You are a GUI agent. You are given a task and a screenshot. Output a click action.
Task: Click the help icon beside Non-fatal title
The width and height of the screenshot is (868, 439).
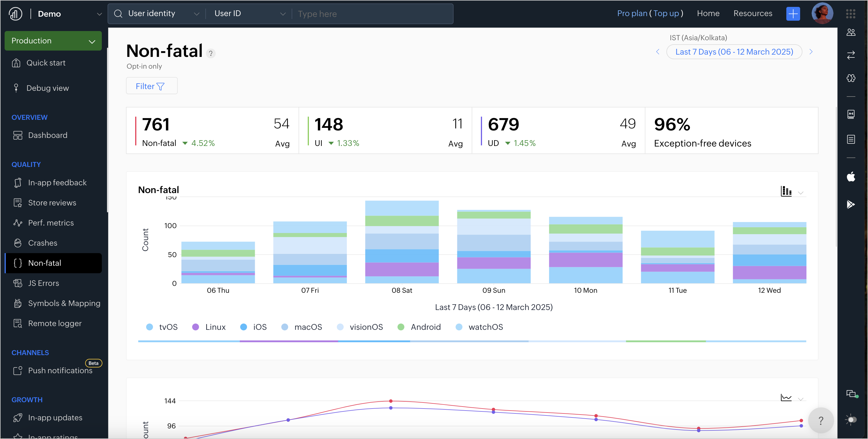click(211, 53)
